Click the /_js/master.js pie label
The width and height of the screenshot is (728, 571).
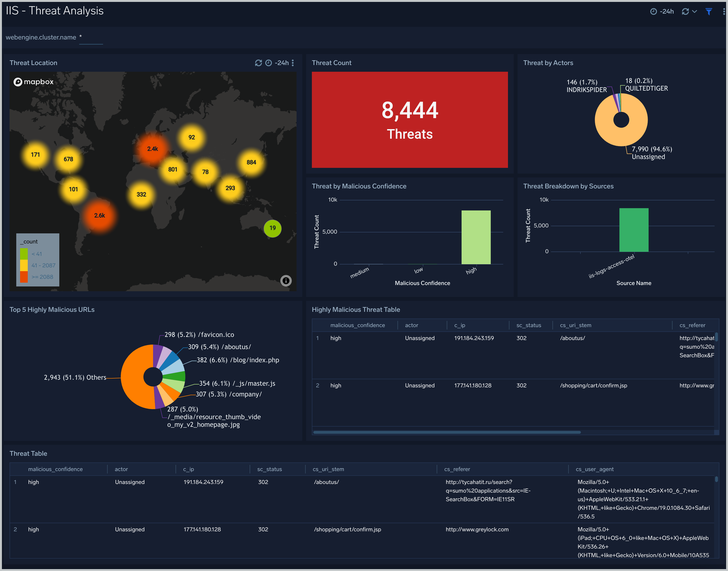(237, 384)
